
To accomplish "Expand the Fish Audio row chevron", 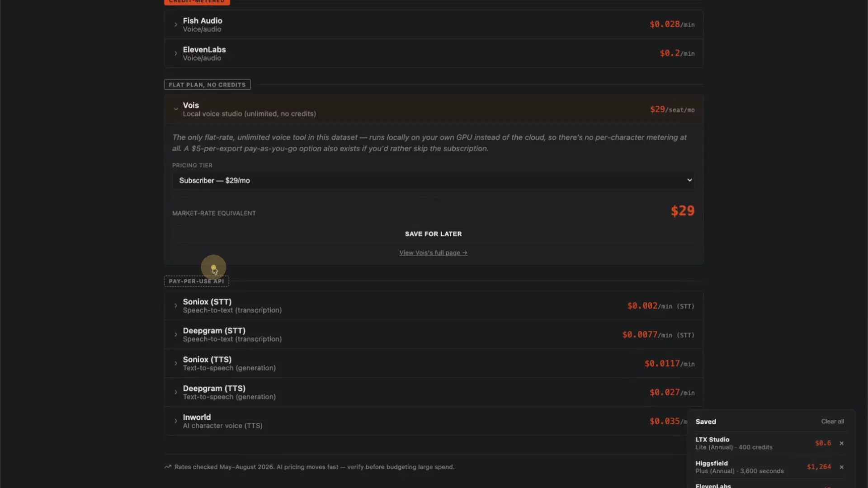I will pyautogui.click(x=176, y=25).
